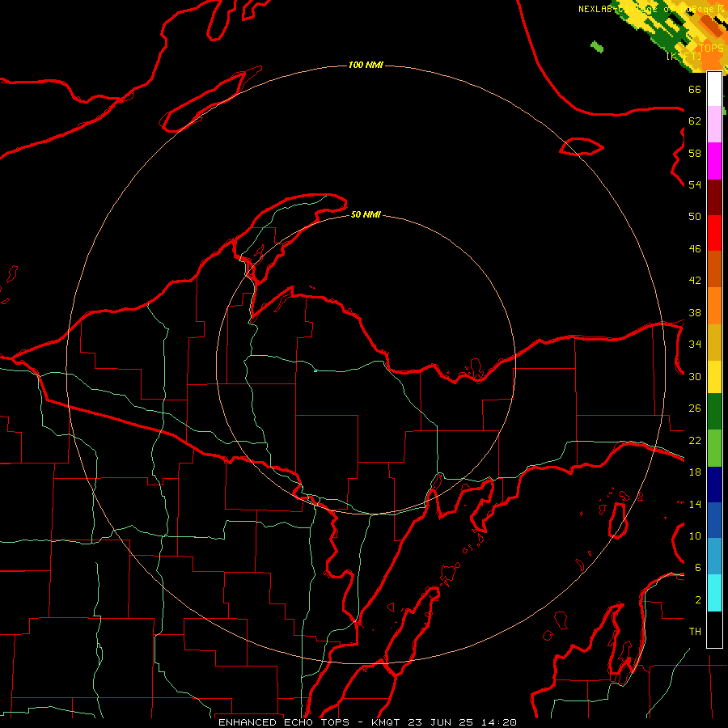Viewport: 728px width, 728px height.
Task: Click the 26 legend value
Action: coord(695,408)
